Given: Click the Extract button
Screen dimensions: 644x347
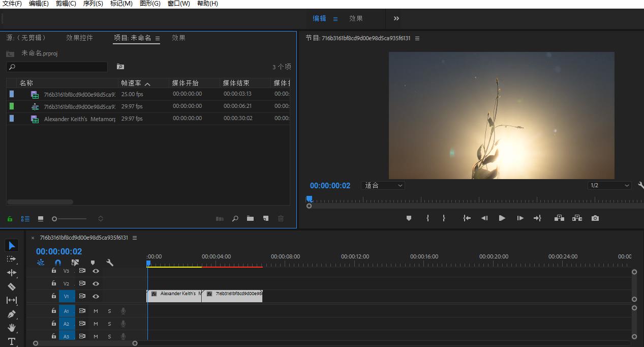Looking at the screenshot, I should pyautogui.click(x=577, y=218).
